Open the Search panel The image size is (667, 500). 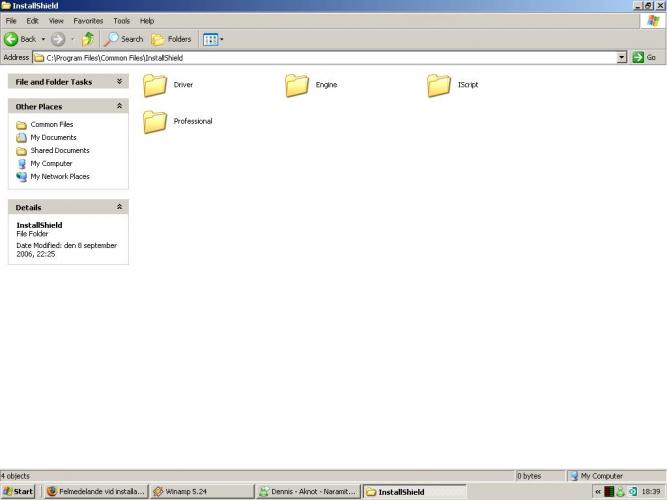(x=125, y=39)
